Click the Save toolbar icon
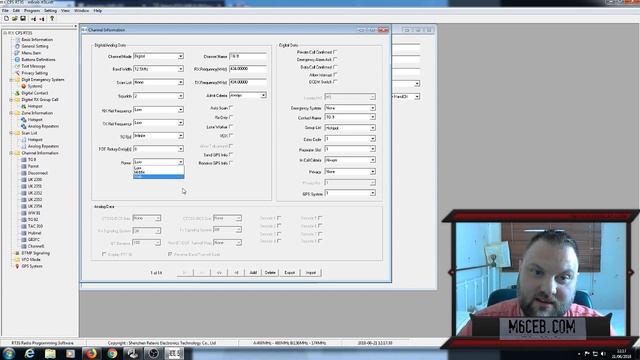The width and height of the screenshot is (640, 360). pyautogui.click(x=23, y=18)
